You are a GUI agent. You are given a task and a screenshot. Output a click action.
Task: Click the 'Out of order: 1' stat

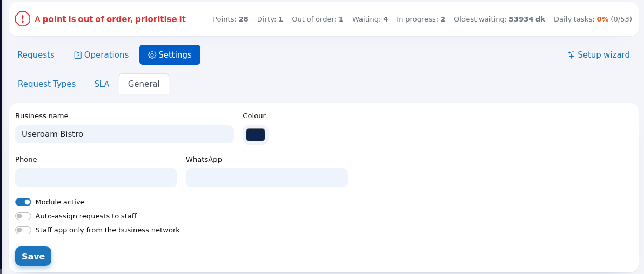coord(318,19)
